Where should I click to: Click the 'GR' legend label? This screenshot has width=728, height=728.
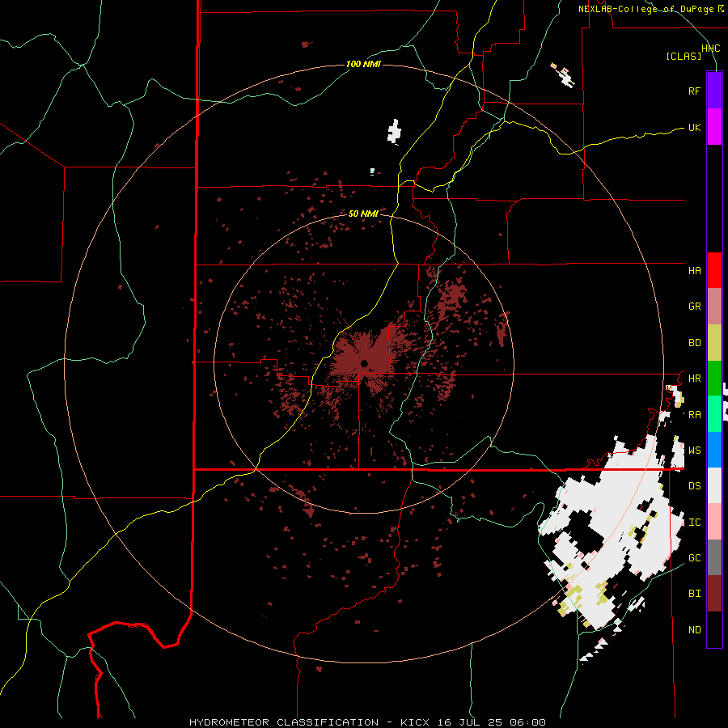click(x=694, y=307)
